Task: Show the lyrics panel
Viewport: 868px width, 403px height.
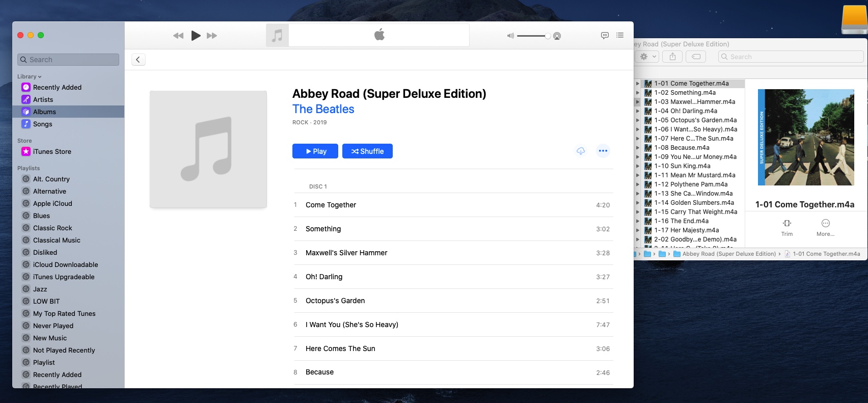Action: [605, 36]
